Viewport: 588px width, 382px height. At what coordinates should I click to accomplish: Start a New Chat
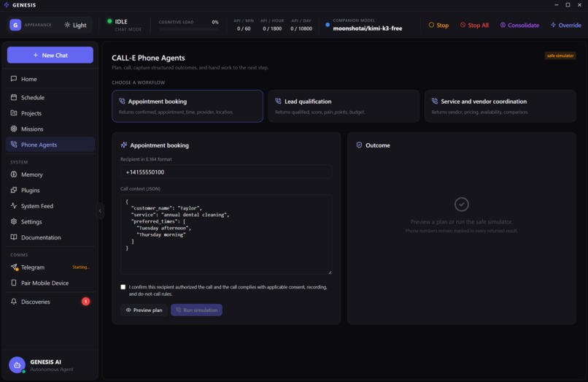click(50, 56)
